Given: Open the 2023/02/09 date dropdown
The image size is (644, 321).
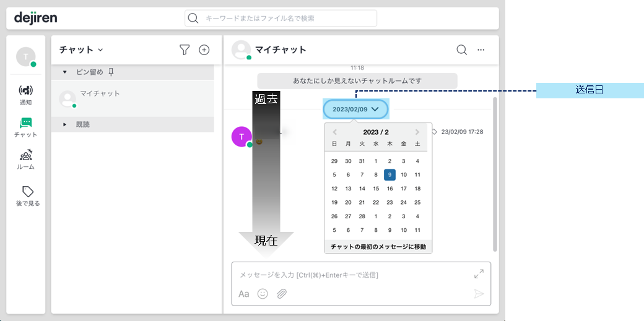Looking at the screenshot, I should point(355,109).
